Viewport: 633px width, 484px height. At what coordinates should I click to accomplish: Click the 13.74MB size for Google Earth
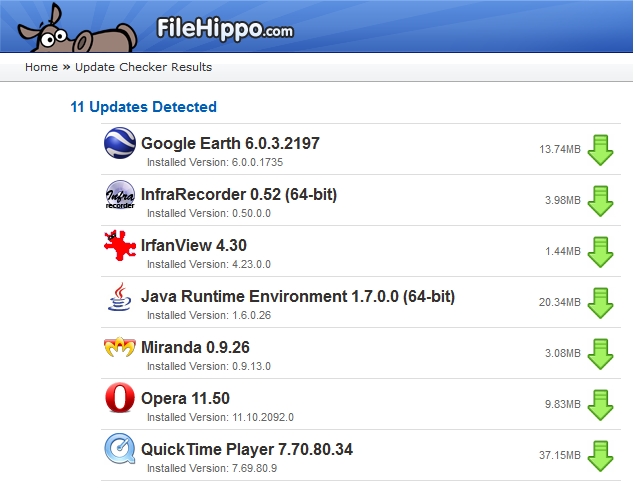pos(560,149)
